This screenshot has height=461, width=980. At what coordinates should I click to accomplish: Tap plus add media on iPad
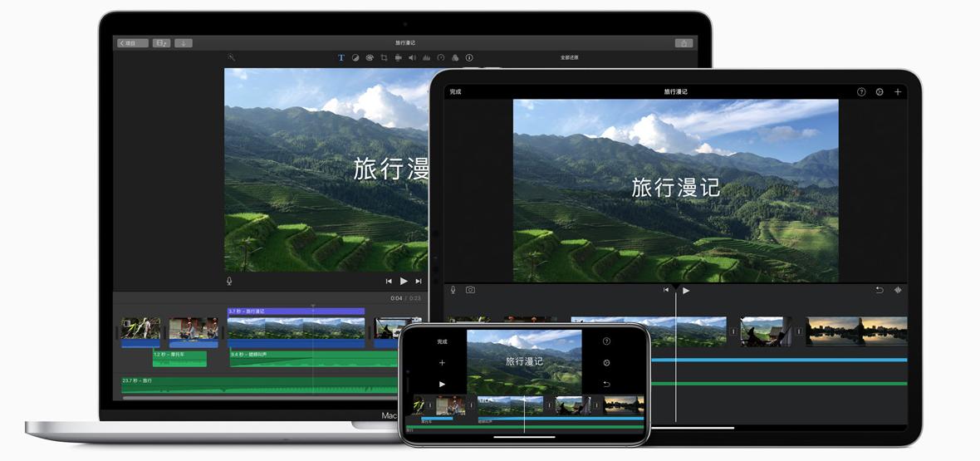tap(898, 92)
